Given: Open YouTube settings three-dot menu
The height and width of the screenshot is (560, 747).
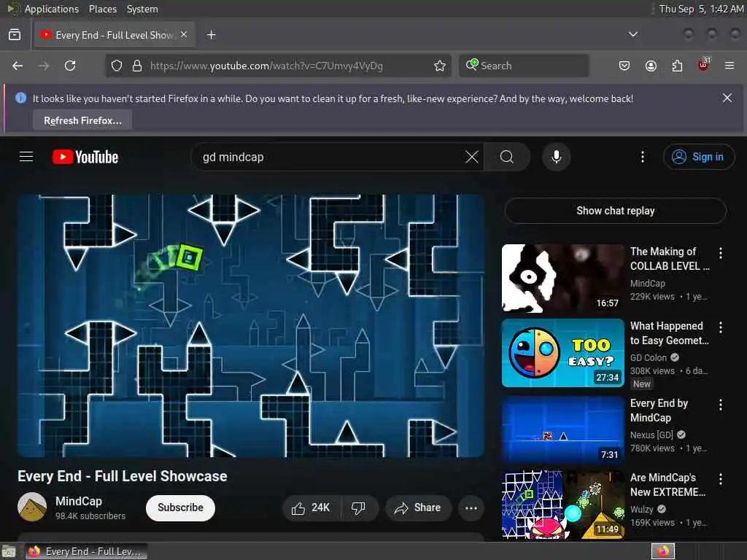Looking at the screenshot, I should (x=642, y=157).
